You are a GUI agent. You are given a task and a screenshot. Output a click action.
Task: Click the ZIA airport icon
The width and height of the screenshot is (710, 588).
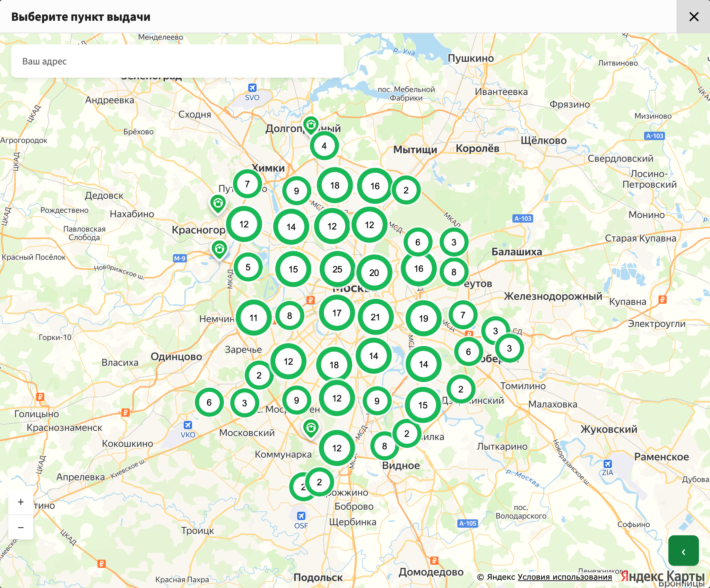[607, 464]
